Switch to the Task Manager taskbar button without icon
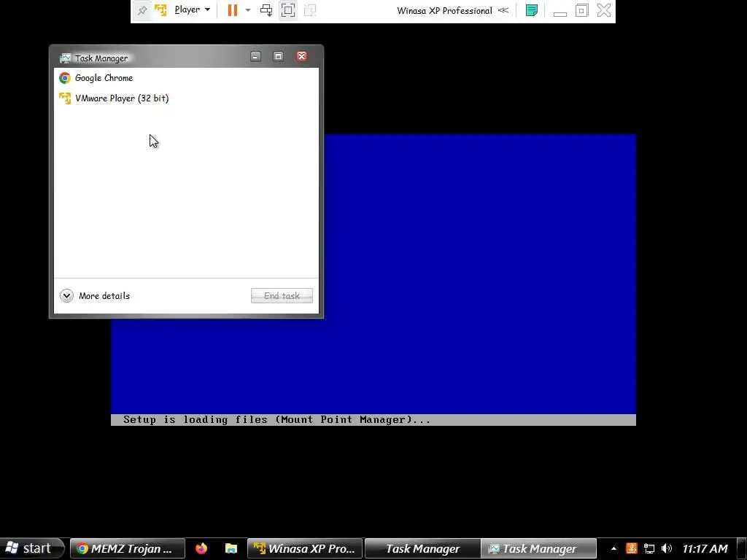The image size is (747, 560). (x=422, y=548)
